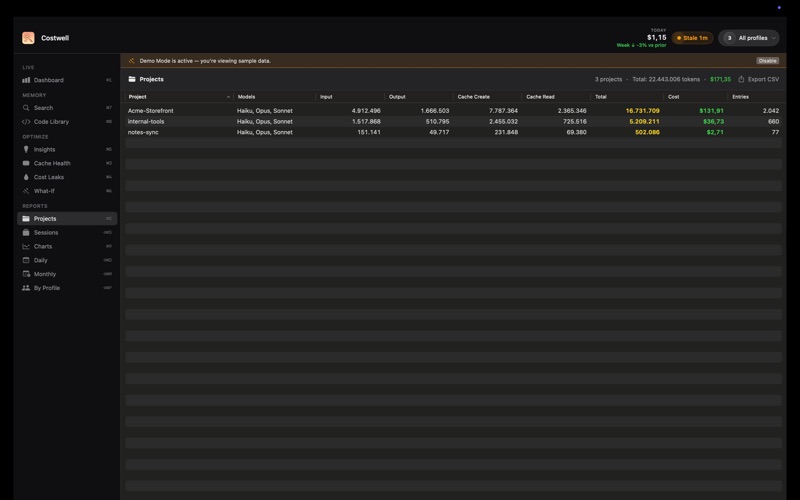Open the All profiles dropdown
Image resolution: width=800 pixels, height=500 pixels.
[x=749, y=38]
